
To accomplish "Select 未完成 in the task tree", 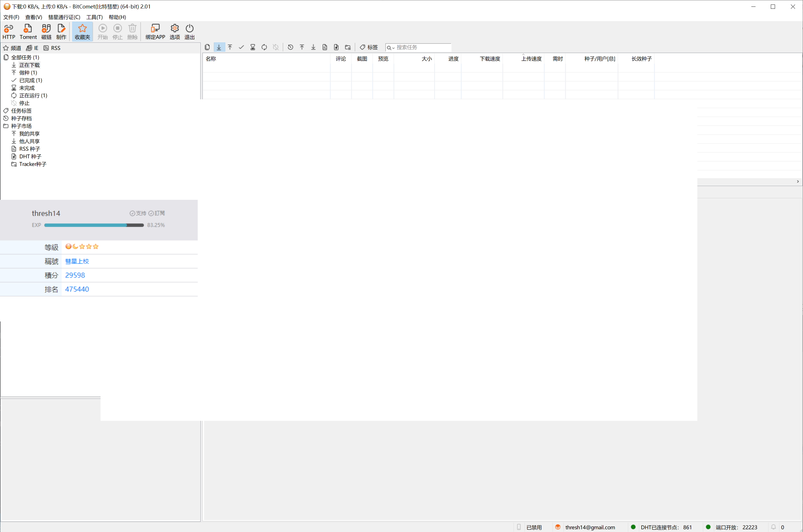I will 27,88.
